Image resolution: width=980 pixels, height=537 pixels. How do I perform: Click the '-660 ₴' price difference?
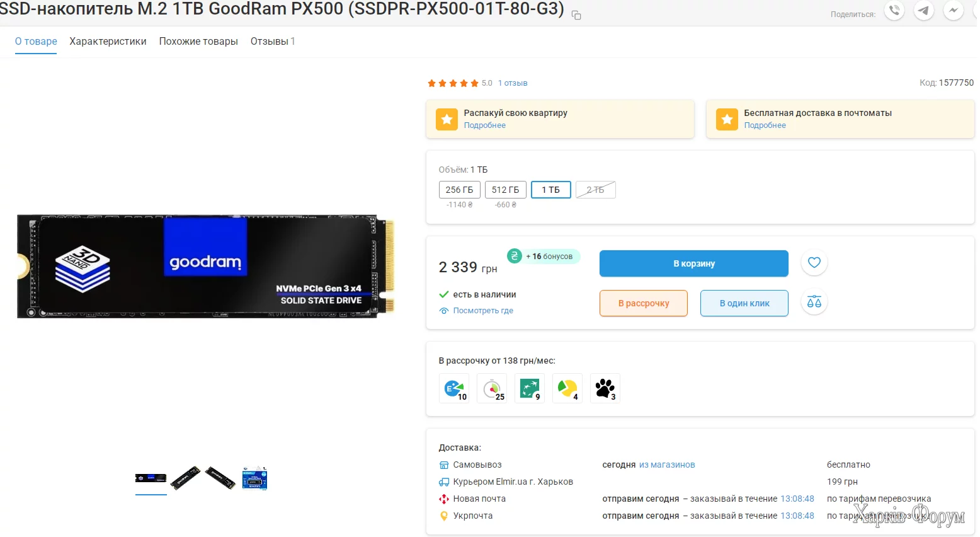(x=506, y=205)
